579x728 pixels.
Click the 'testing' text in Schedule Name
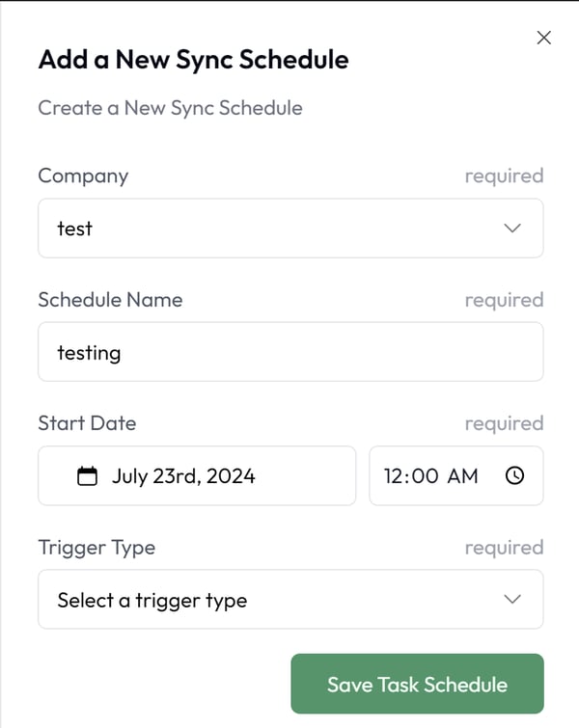pyautogui.click(x=89, y=353)
